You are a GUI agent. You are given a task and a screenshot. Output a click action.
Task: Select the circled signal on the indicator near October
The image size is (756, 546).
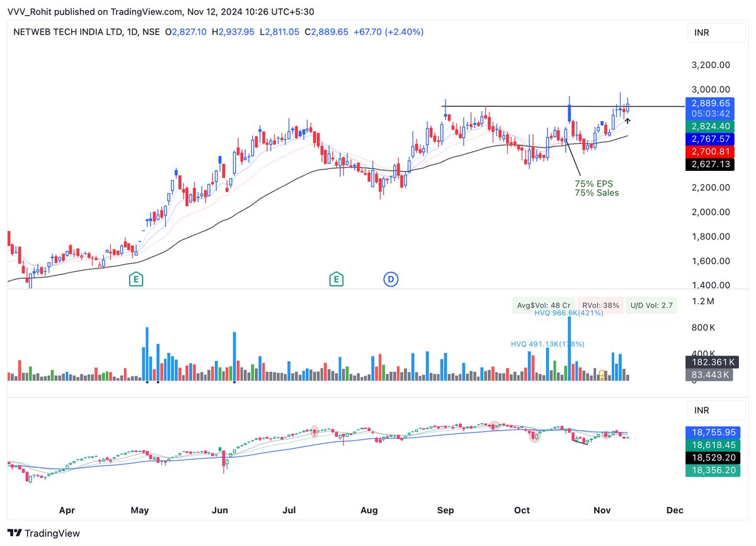[535, 436]
